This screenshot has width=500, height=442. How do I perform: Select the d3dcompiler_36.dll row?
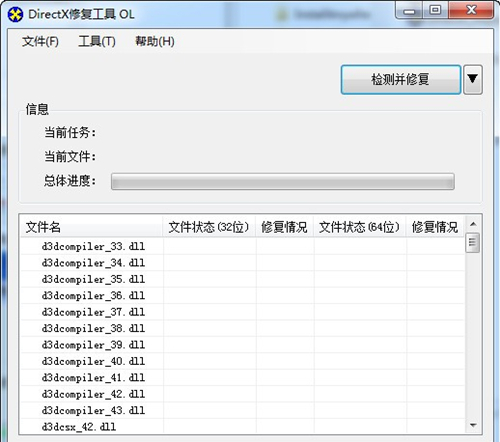[x=242, y=295]
